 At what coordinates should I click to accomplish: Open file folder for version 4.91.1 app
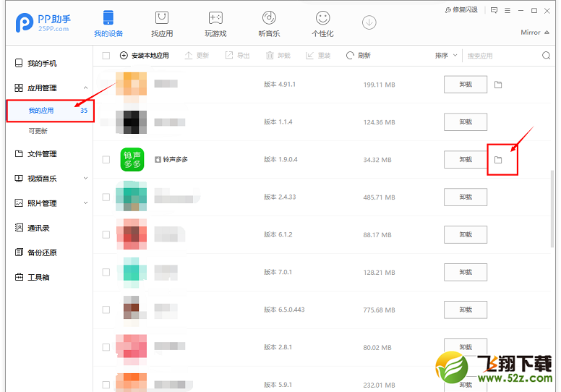click(498, 85)
